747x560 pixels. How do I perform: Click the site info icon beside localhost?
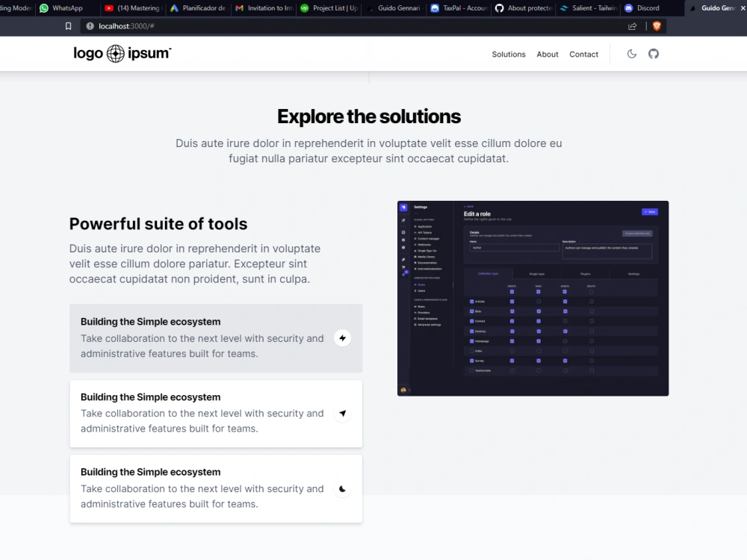[90, 26]
